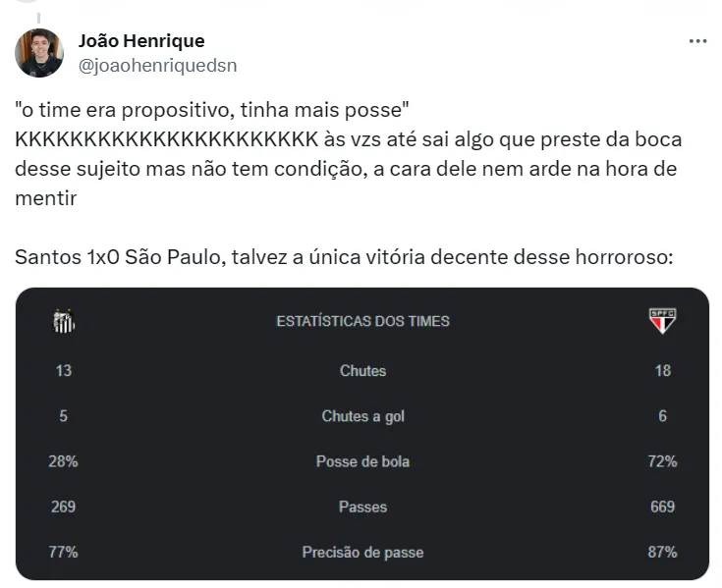Click the Chutes a gol label
This screenshot has width=722, height=588.
click(362, 416)
